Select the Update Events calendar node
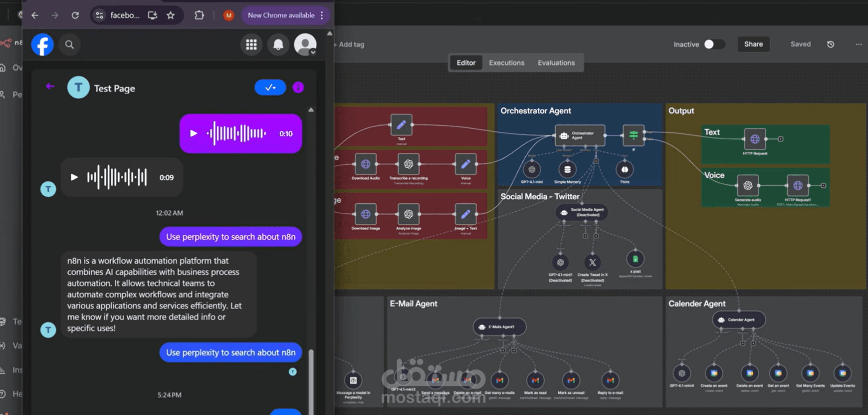The width and height of the screenshot is (868, 415). point(843,374)
